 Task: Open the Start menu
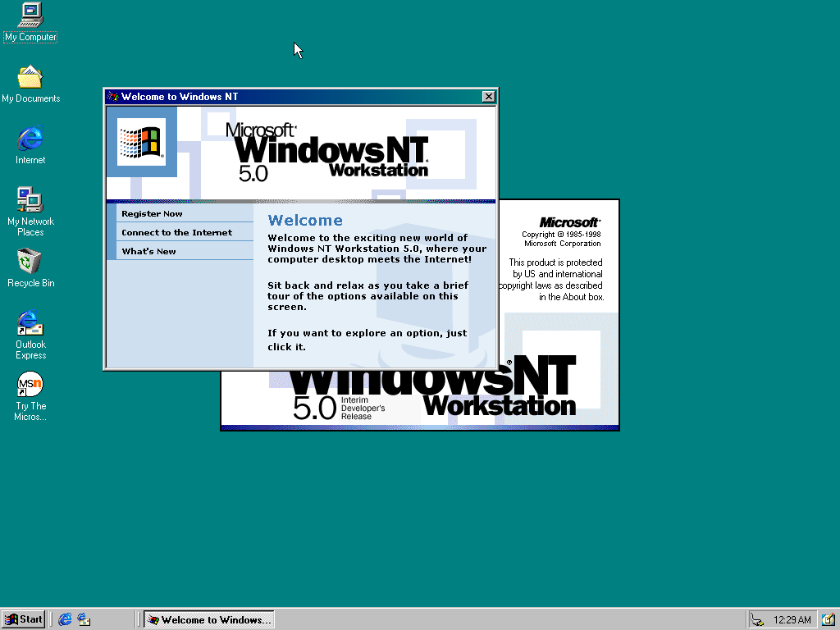23,619
